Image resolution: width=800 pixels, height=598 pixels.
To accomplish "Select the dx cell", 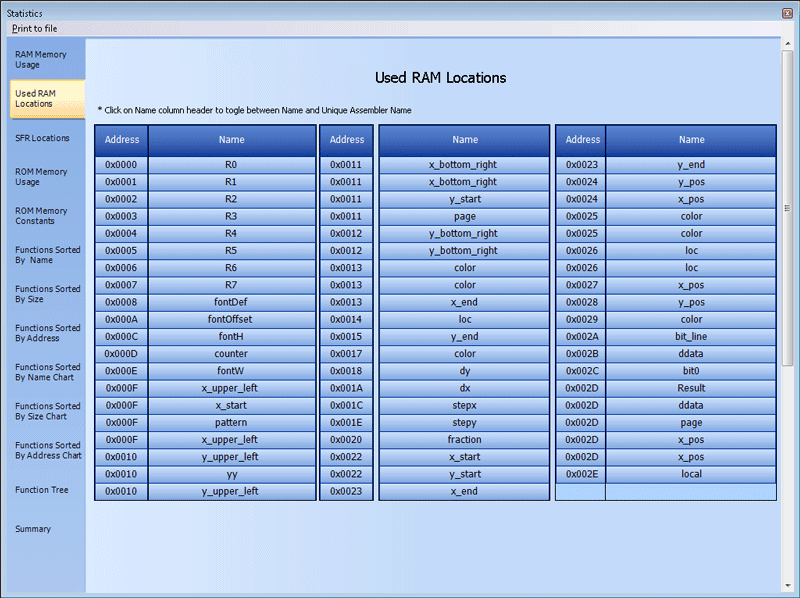I will (x=464, y=388).
